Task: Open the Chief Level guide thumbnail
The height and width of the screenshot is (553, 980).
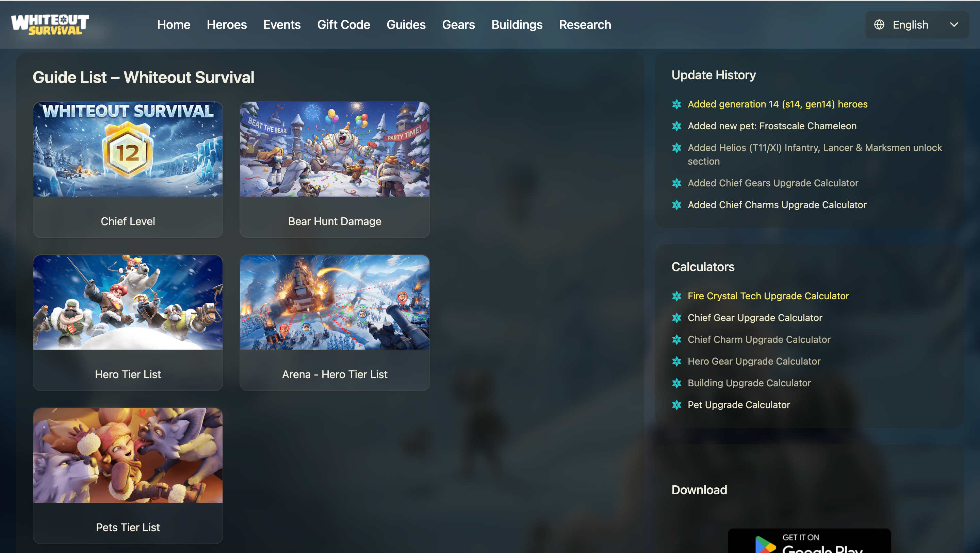Action: 128,149
